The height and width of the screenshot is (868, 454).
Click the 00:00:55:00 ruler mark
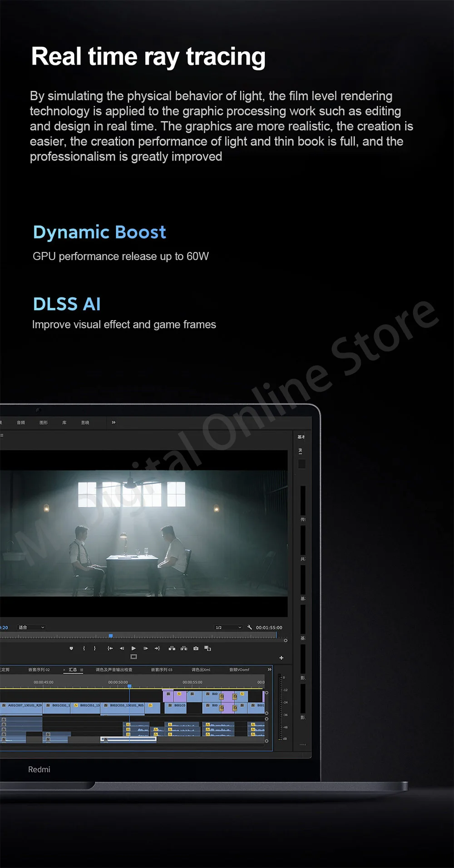pos(192,682)
